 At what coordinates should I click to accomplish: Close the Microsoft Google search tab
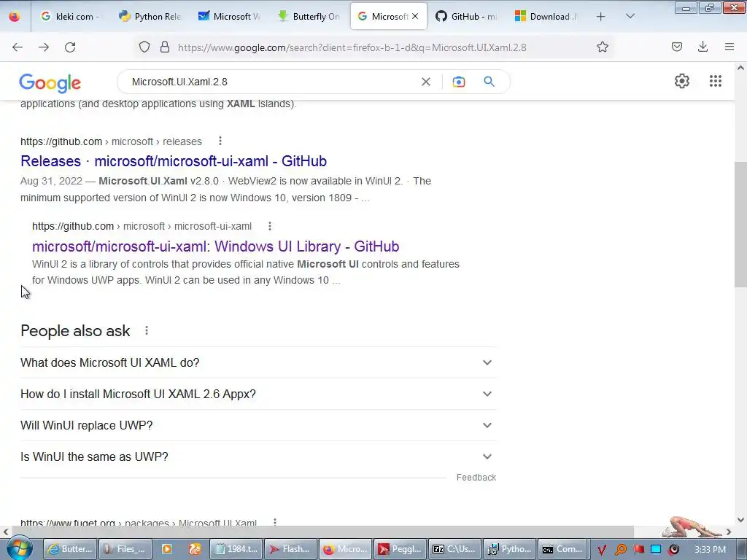pyautogui.click(x=415, y=16)
